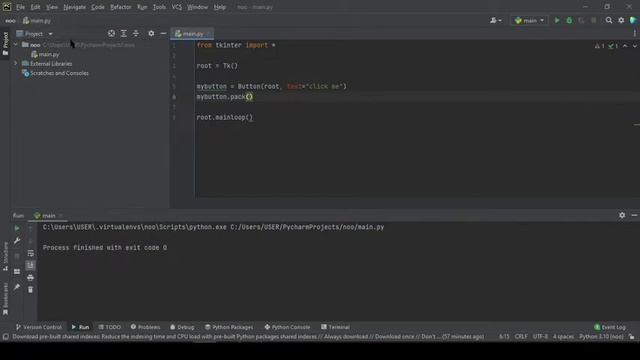
Task: Open the Event Log
Action: 610,327
